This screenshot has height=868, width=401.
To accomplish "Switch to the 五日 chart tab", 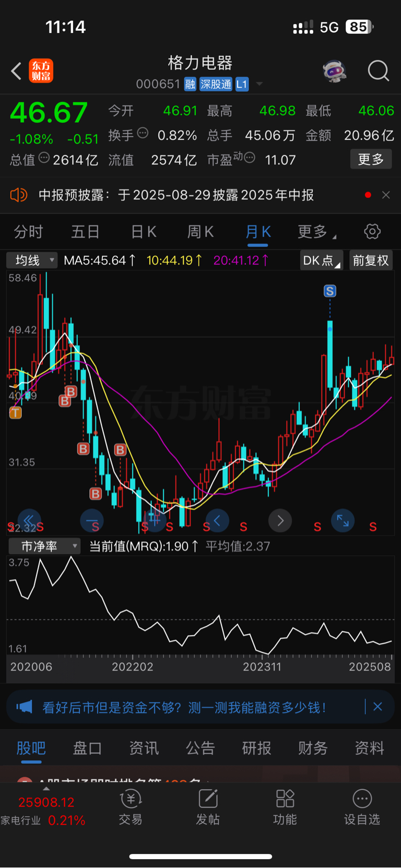I will click(85, 231).
